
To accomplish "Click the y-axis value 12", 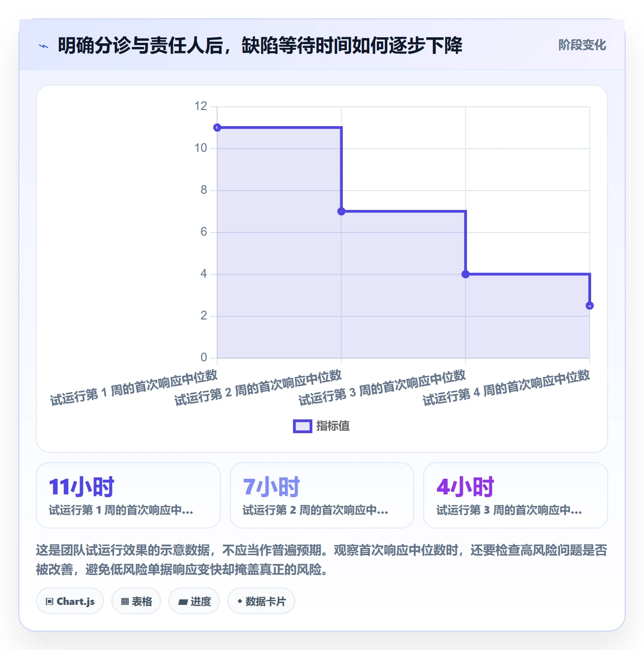I will coord(201,106).
